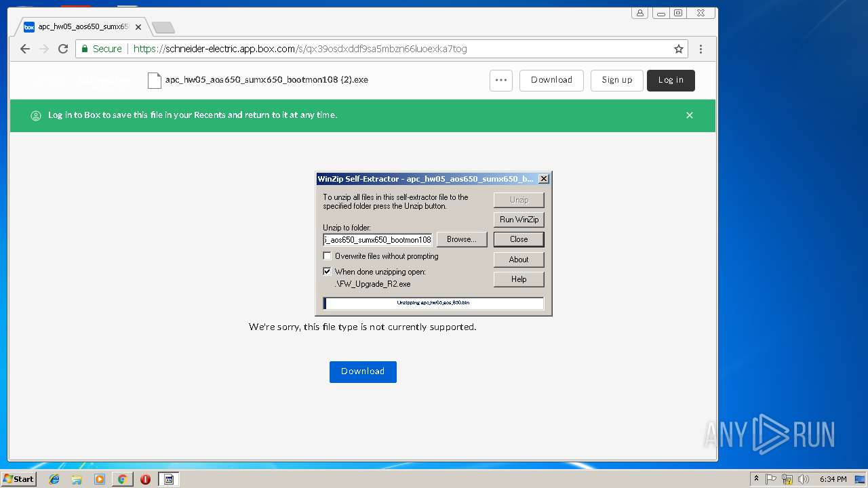
Task: Click Close button in WinZip dialog
Action: point(519,239)
